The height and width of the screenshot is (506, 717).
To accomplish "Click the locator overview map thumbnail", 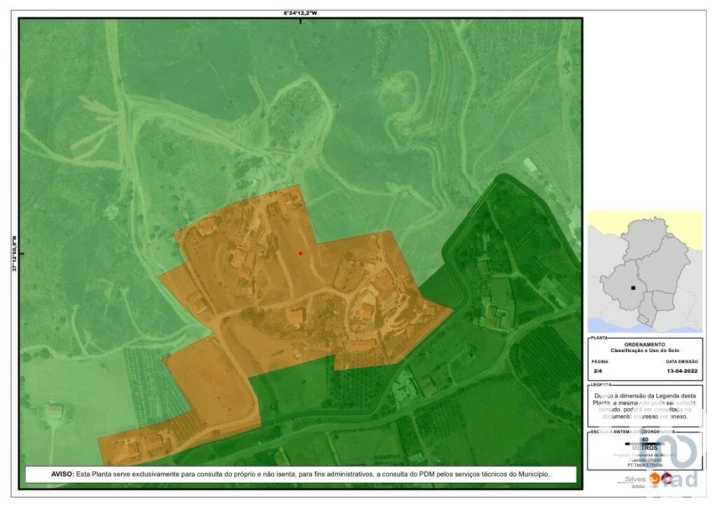I will (x=644, y=272).
